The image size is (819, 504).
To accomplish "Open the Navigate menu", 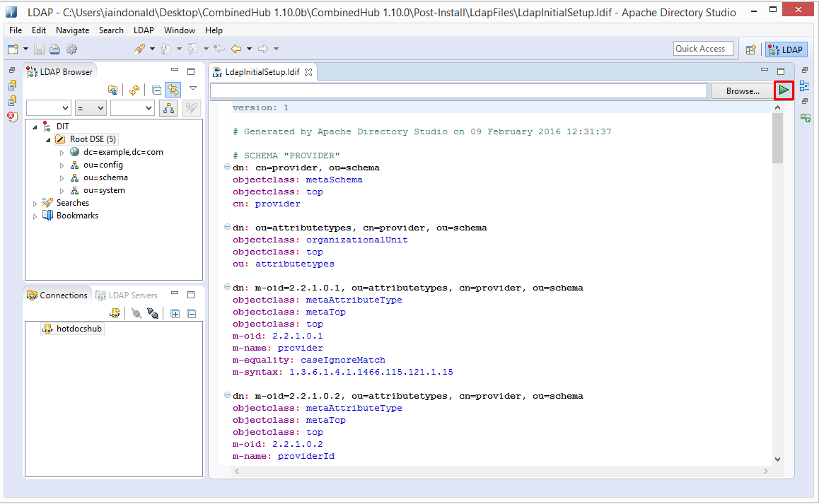I will click(72, 30).
